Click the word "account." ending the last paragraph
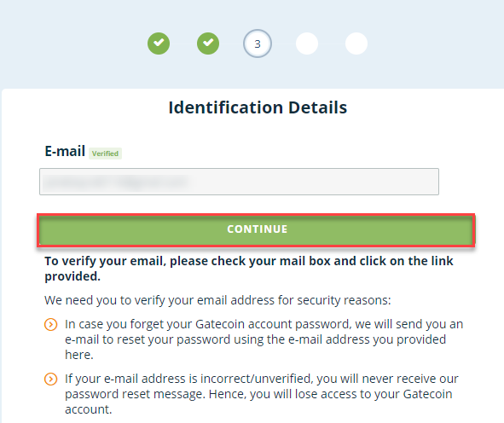 pyautogui.click(x=89, y=409)
